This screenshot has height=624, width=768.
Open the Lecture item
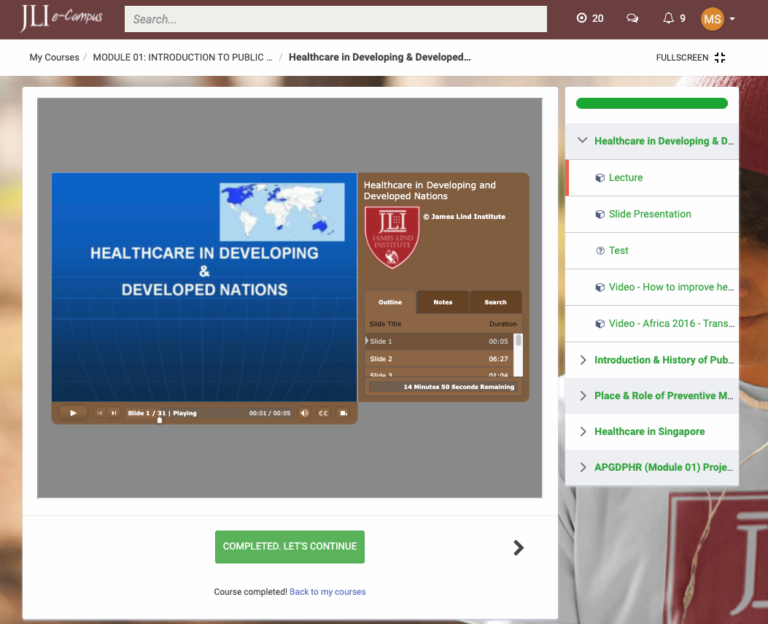625,178
